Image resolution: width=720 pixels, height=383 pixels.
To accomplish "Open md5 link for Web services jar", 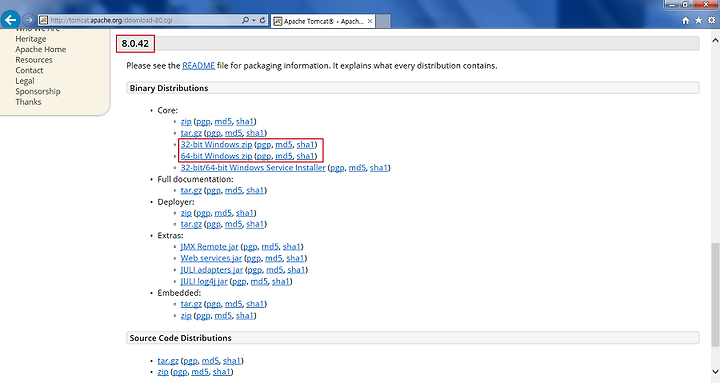I will click(274, 259).
